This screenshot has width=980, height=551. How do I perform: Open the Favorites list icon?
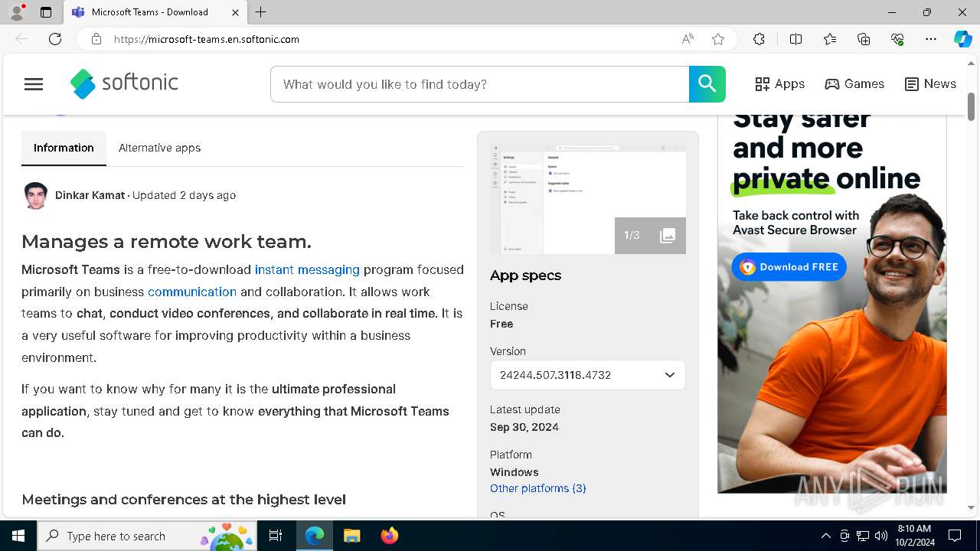(x=830, y=39)
